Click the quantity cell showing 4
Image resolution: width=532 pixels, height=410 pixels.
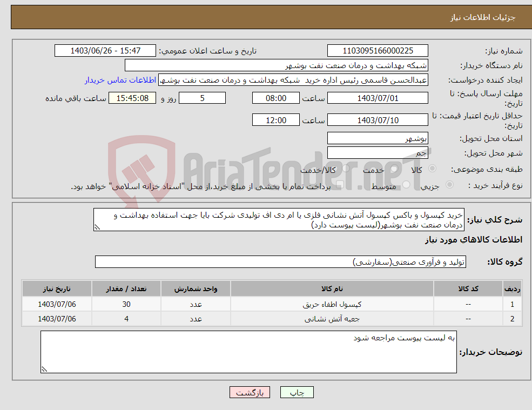126,319
